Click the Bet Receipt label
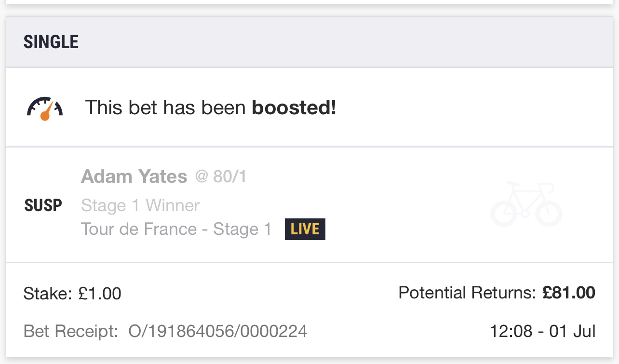The height and width of the screenshot is (364, 619). [70, 332]
